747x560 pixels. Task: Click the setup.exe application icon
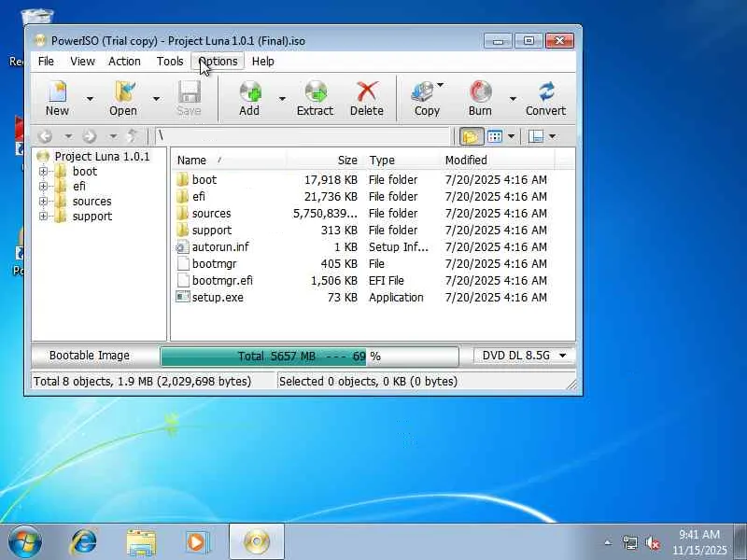coord(182,297)
